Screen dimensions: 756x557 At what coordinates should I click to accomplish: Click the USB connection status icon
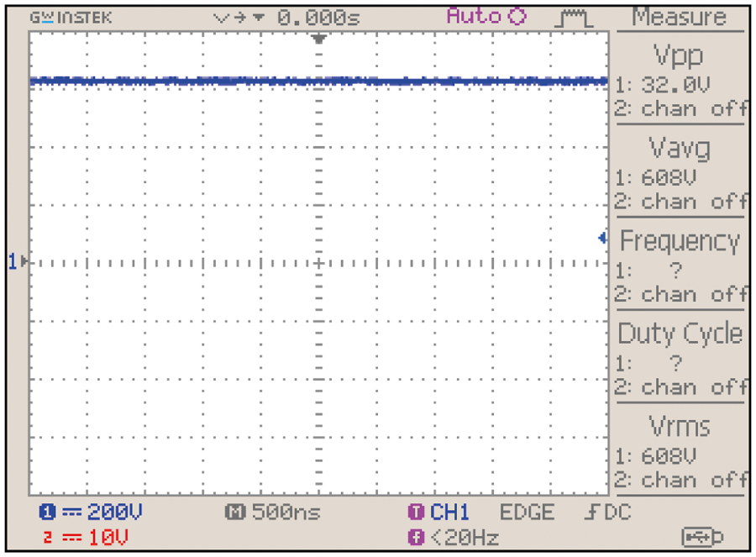coord(704,536)
